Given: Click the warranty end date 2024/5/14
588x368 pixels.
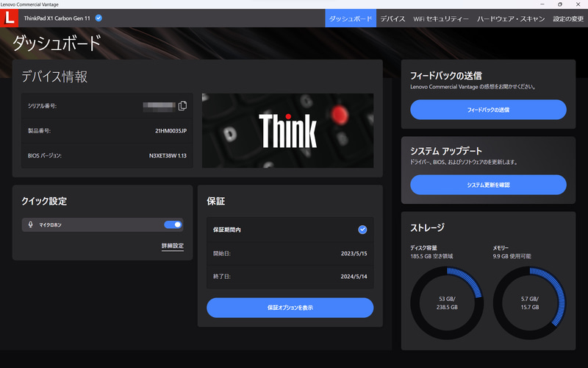Looking at the screenshot, I should pyautogui.click(x=354, y=277).
